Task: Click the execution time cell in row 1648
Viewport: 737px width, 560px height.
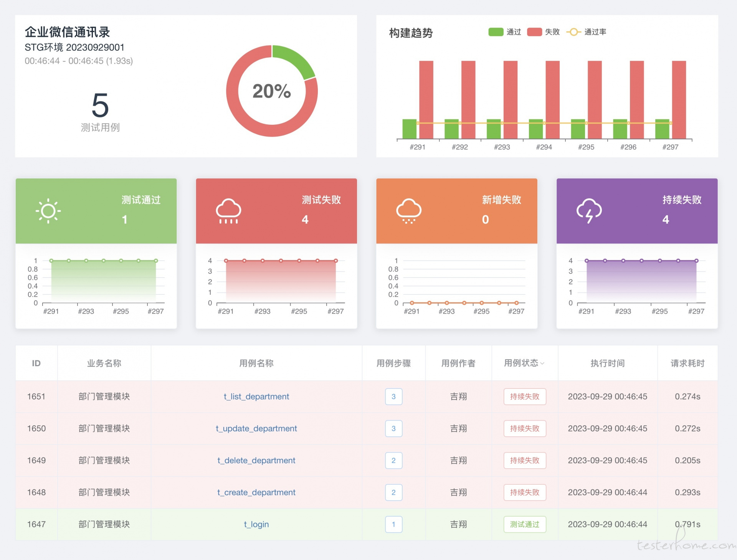Action: point(608,492)
